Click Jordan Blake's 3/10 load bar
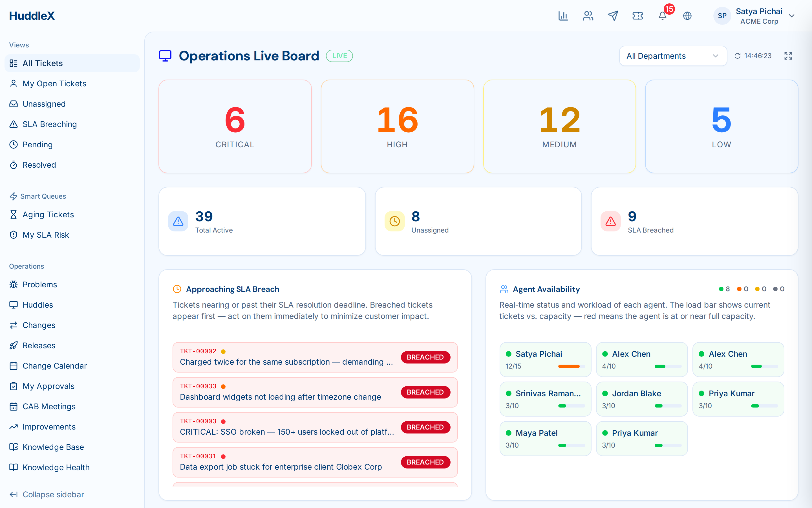Image resolution: width=812 pixels, height=508 pixels. [668, 406]
